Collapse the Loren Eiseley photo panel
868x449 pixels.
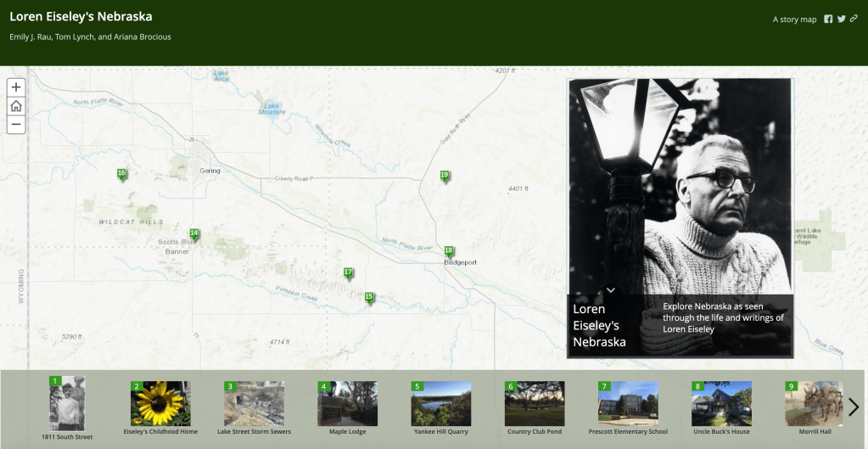point(610,290)
